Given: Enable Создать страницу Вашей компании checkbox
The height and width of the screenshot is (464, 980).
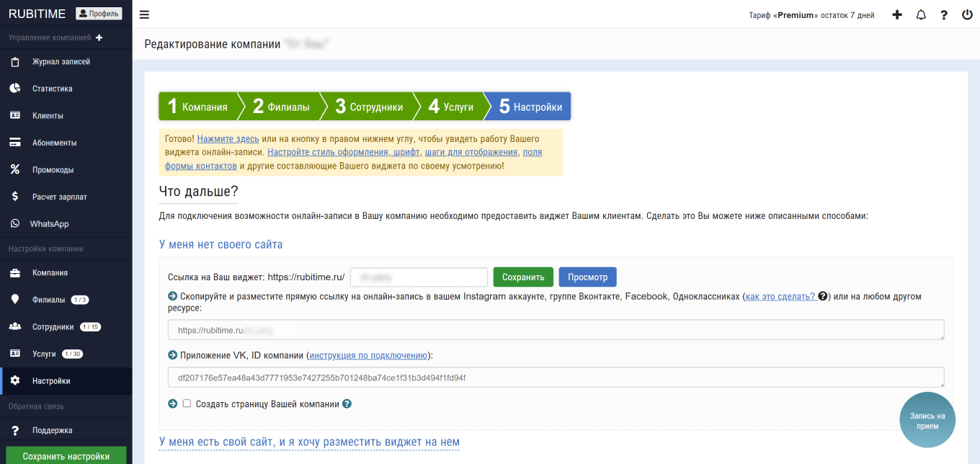Looking at the screenshot, I should click(x=187, y=403).
